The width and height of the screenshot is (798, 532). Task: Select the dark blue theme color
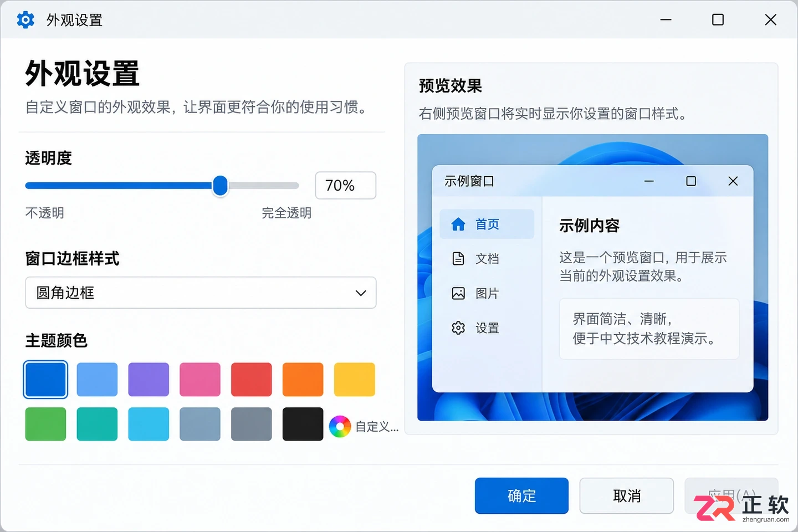point(45,380)
